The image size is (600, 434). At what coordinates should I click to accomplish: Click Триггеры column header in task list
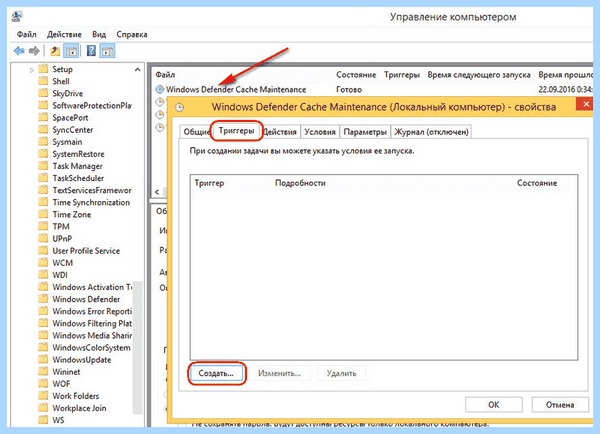(x=402, y=75)
